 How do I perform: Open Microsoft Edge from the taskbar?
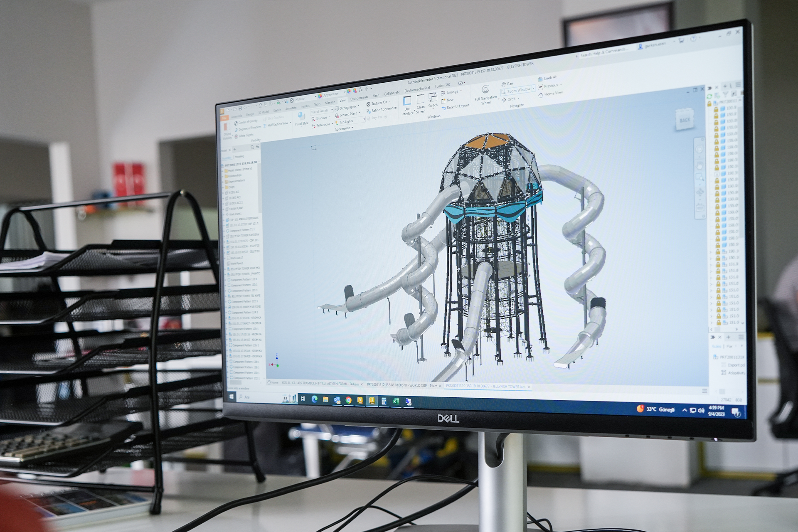pos(314,399)
